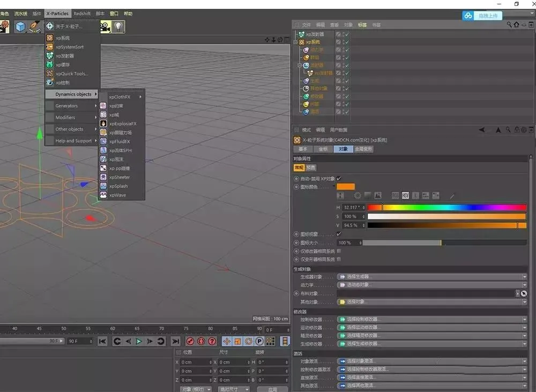This screenshot has width=536, height=392.
Task: Toggle the top xp发射器 enable checkmark
Action: (x=347, y=34)
